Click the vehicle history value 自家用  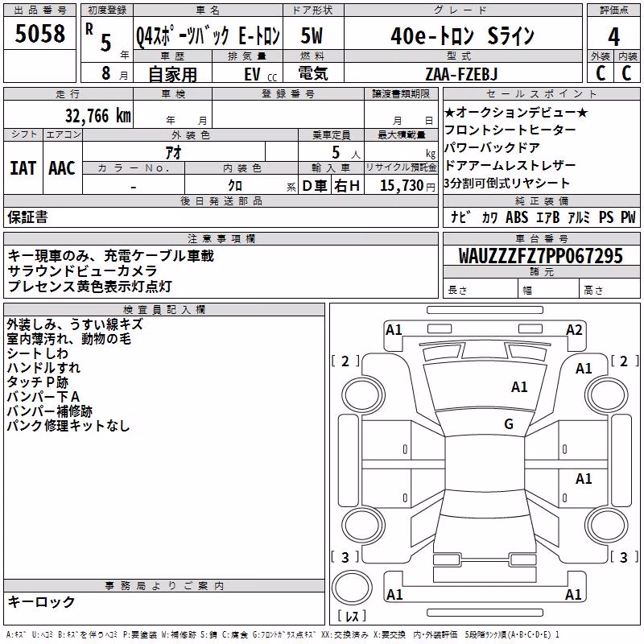[172, 74]
